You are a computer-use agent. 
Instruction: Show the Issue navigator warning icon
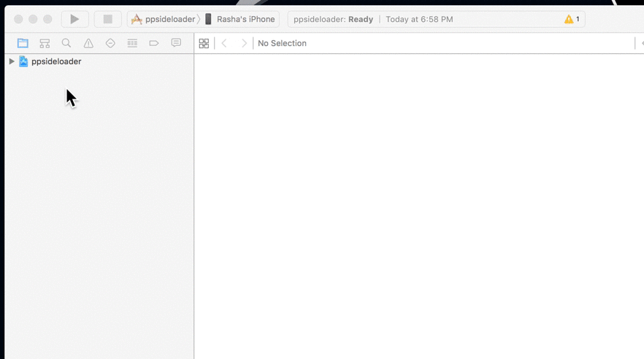pyautogui.click(x=88, y=43)
